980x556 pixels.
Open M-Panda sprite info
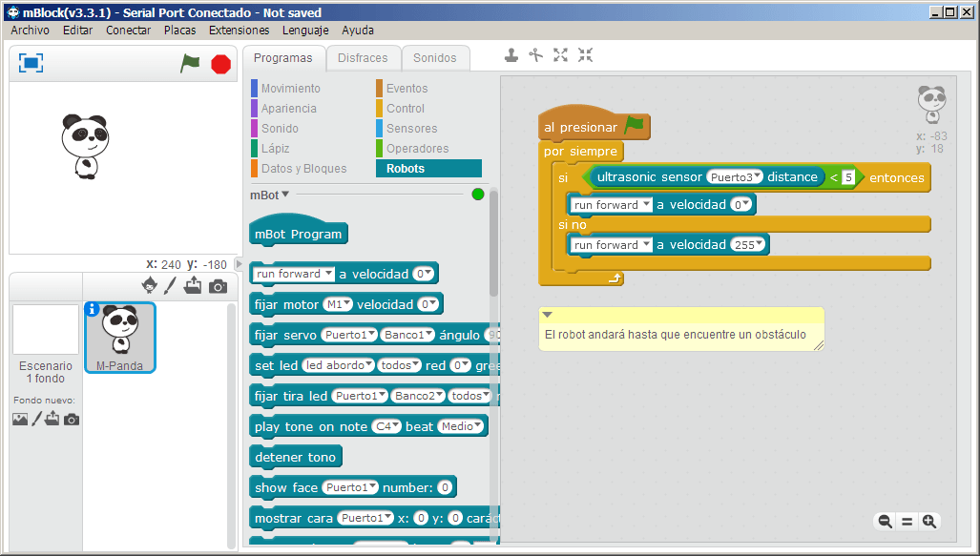[x=92, y=309]
